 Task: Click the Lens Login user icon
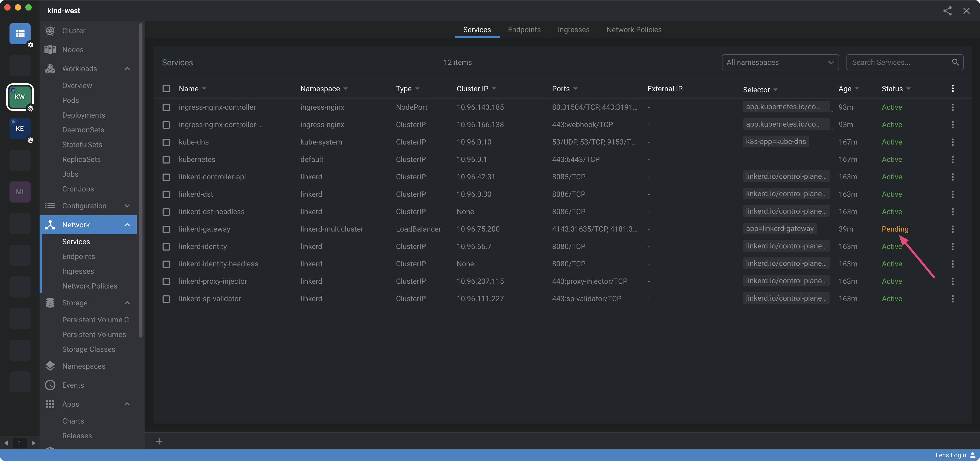click(x=973, y=455)
